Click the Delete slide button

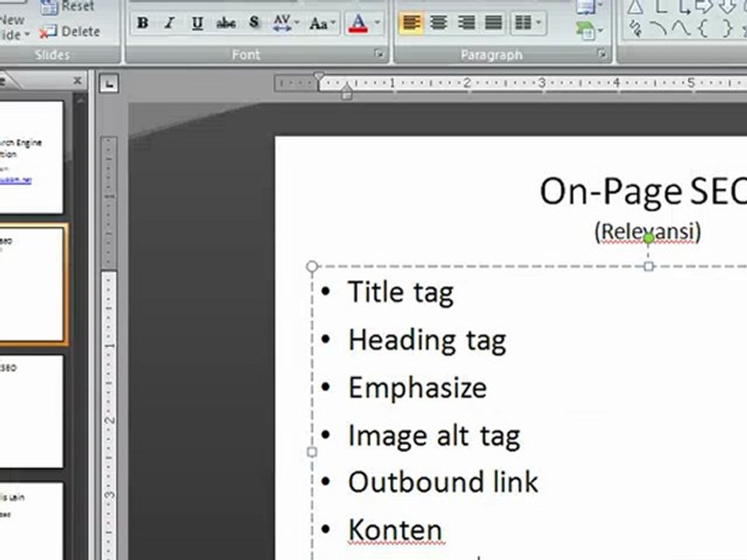tap(69, 32)
